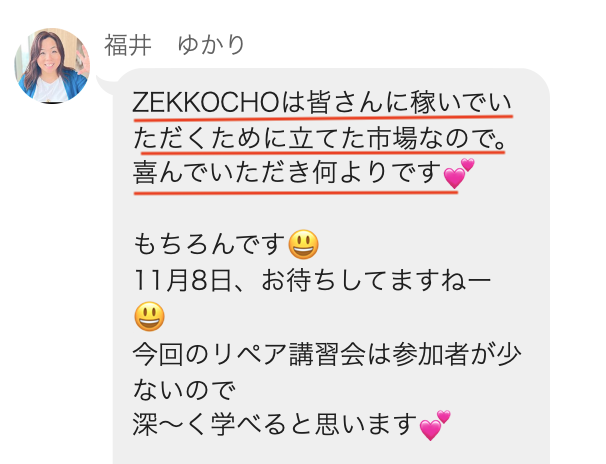Click the speech bubble tail beside the avatar
606x464 pixels.
click(106, 85)
